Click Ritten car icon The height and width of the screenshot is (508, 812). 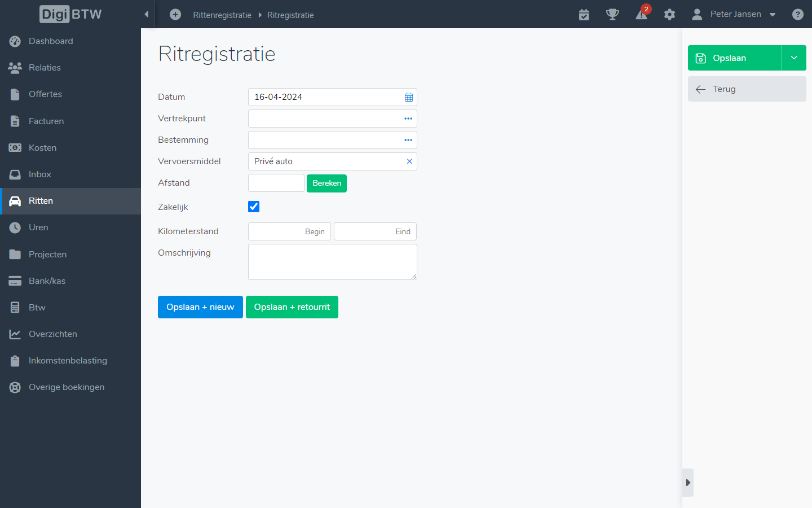tap(15, 201)
